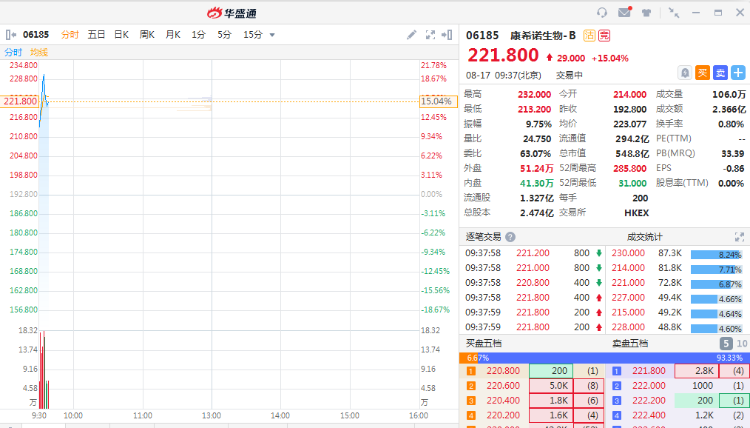Switch to the 月K chart tab

click(x=173, y=34)
